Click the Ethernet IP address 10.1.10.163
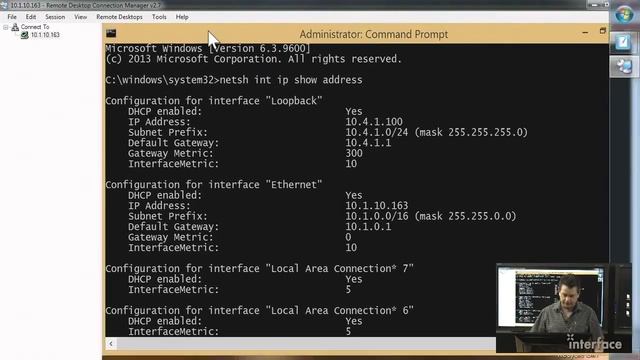640x360 pixels. tap(377, 206)
